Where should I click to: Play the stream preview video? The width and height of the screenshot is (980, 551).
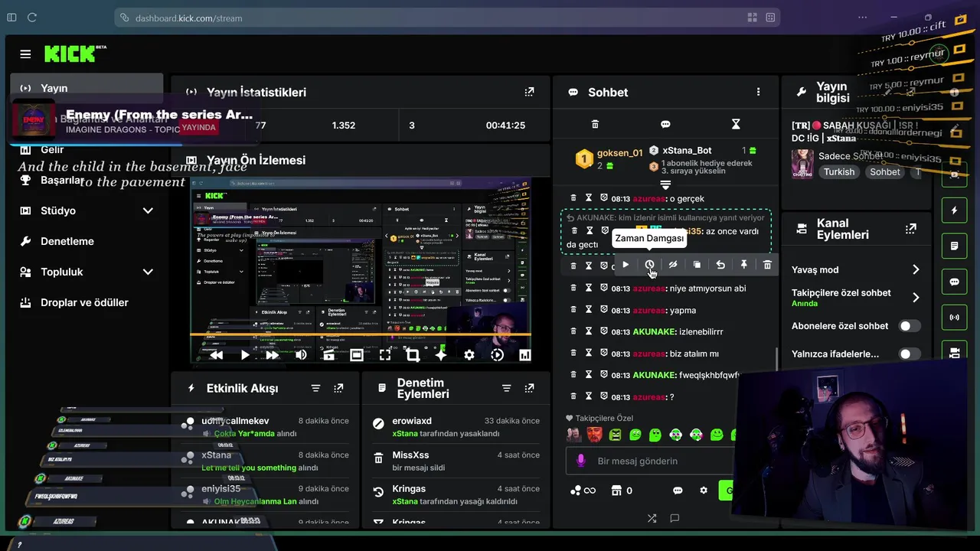tap(245, 355)
